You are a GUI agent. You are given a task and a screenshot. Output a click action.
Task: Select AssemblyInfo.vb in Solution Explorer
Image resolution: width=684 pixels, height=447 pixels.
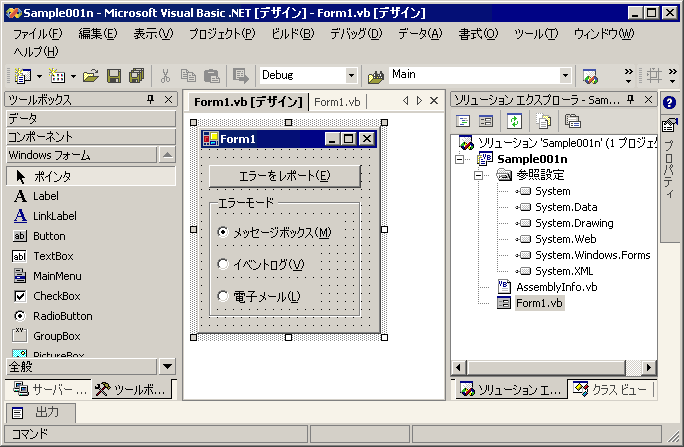click(x=557, y=287)
